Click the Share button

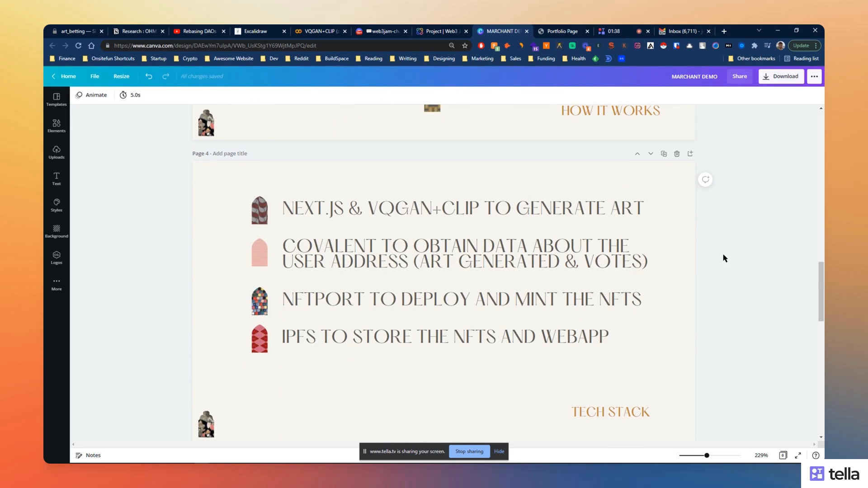tap(740, 76)
